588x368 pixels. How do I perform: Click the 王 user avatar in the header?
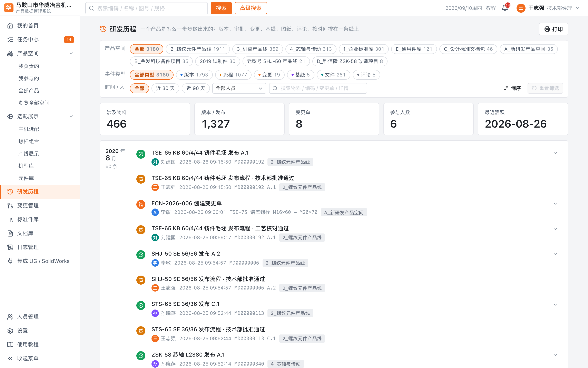[521, 8]
